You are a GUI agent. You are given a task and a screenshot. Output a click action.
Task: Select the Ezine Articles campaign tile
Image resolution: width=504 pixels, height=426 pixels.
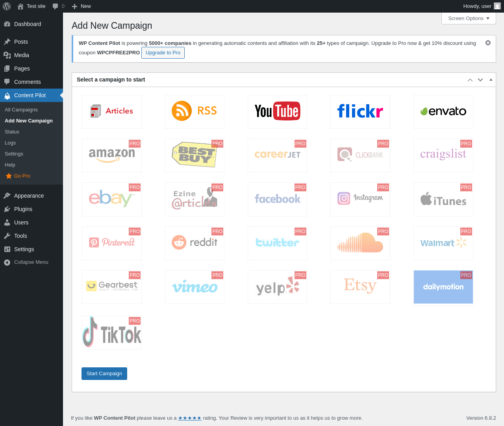pyautogui.click(x=195, y=199)
